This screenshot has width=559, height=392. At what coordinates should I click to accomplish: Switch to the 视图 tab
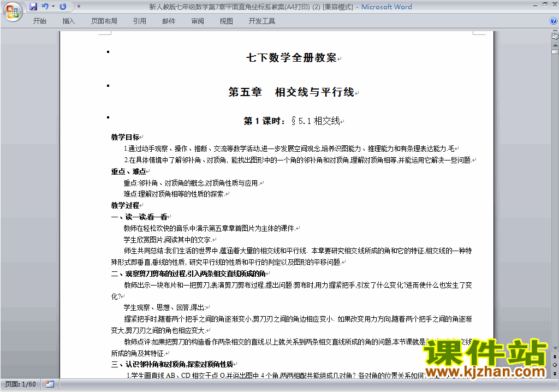point(227,21)
